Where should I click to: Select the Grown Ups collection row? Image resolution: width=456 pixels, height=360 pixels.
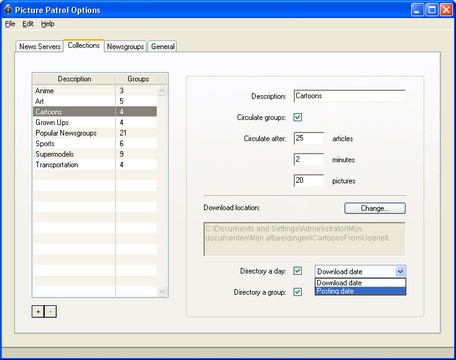tap(95, 122)
